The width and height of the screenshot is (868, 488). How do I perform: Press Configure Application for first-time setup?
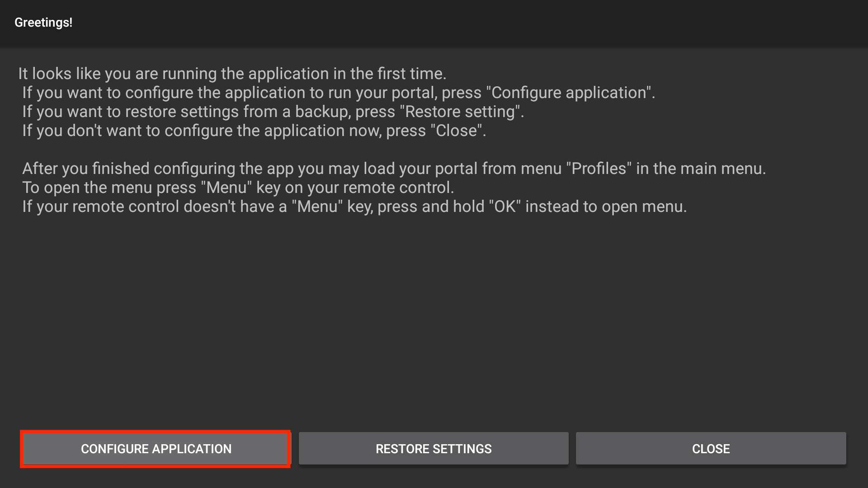156,448
